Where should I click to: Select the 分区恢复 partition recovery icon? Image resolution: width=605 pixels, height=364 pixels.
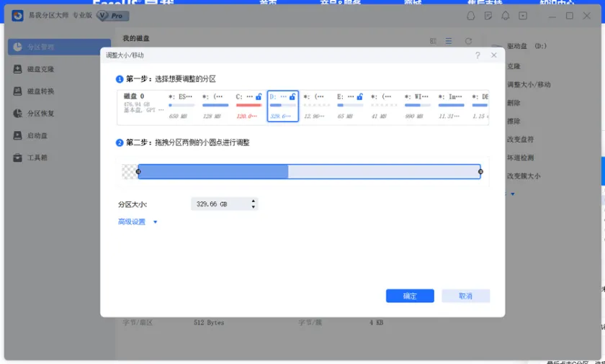tap(18, 114)
